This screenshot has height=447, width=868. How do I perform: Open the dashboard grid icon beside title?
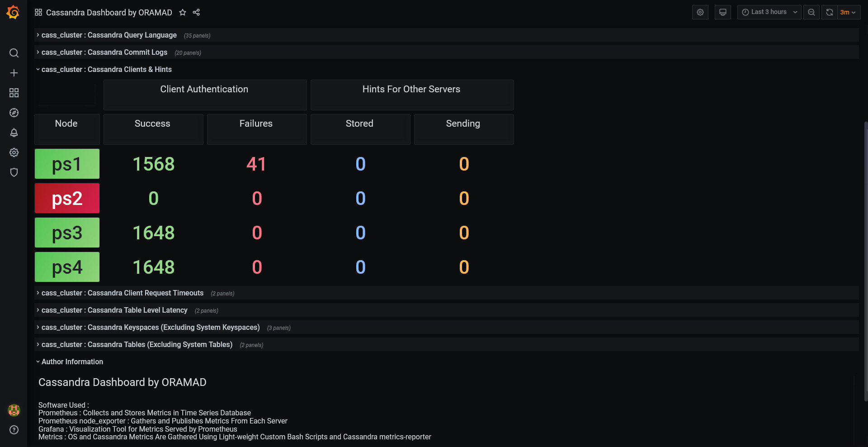[38, 12]
